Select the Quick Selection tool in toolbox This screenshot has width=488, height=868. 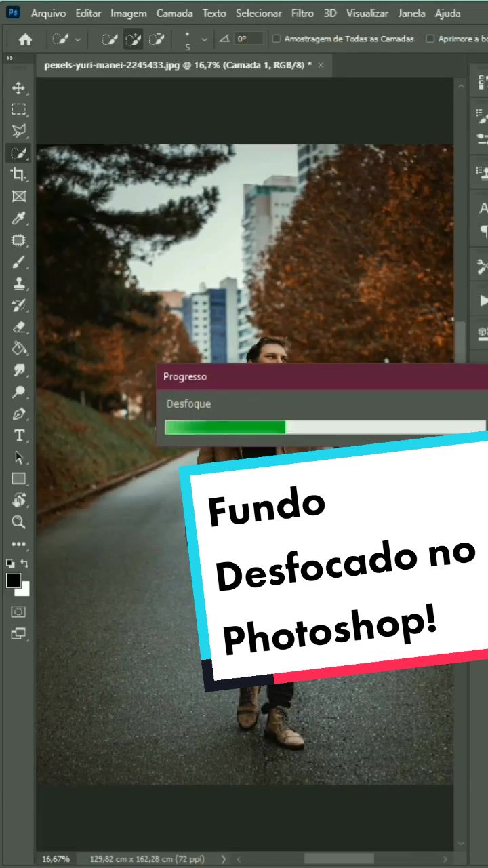click(x=18, y=153)
